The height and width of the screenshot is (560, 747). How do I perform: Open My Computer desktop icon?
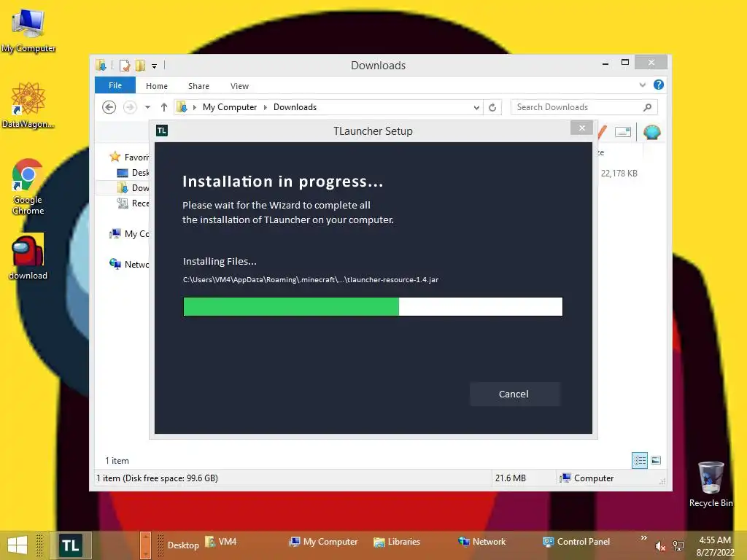(28, 31)
